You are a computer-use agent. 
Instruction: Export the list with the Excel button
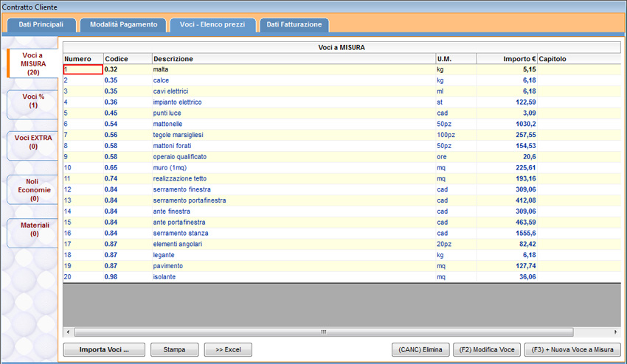(x=228, y=349)
